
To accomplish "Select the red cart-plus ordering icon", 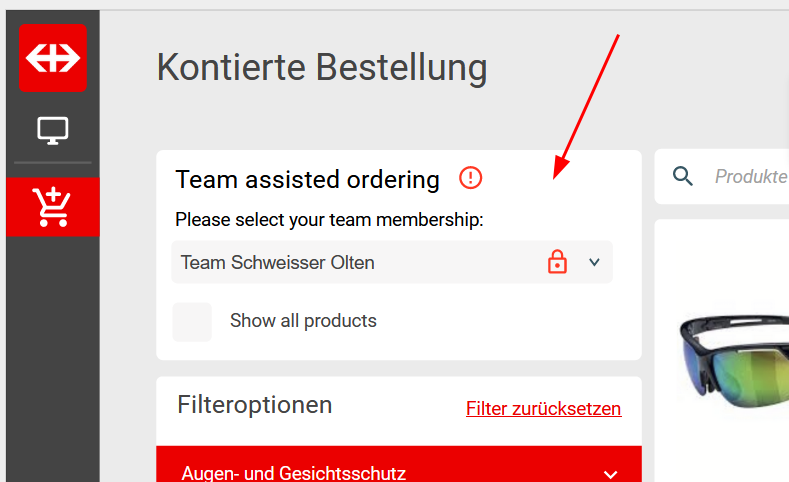I will point(53,207).
